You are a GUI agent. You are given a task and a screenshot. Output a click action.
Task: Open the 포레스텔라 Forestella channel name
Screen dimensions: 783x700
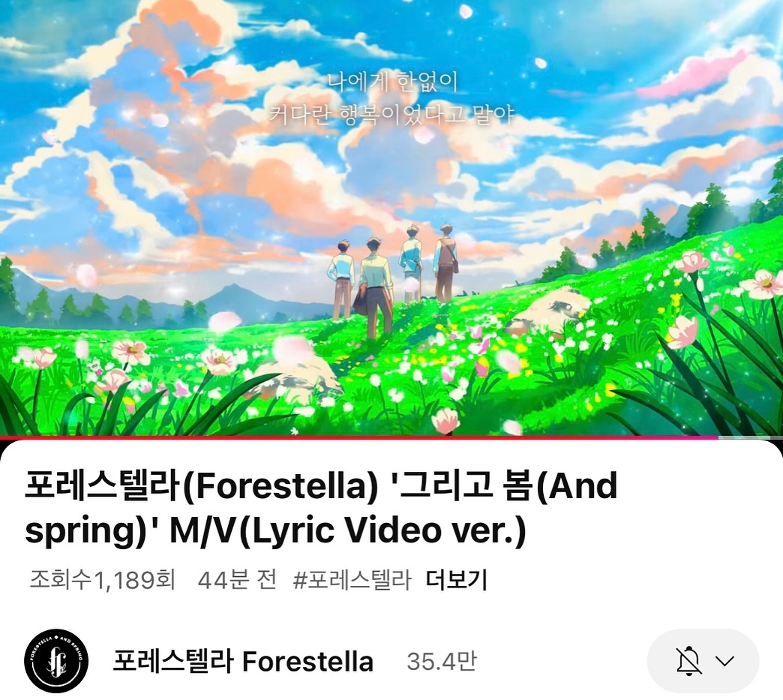[243, 661]
